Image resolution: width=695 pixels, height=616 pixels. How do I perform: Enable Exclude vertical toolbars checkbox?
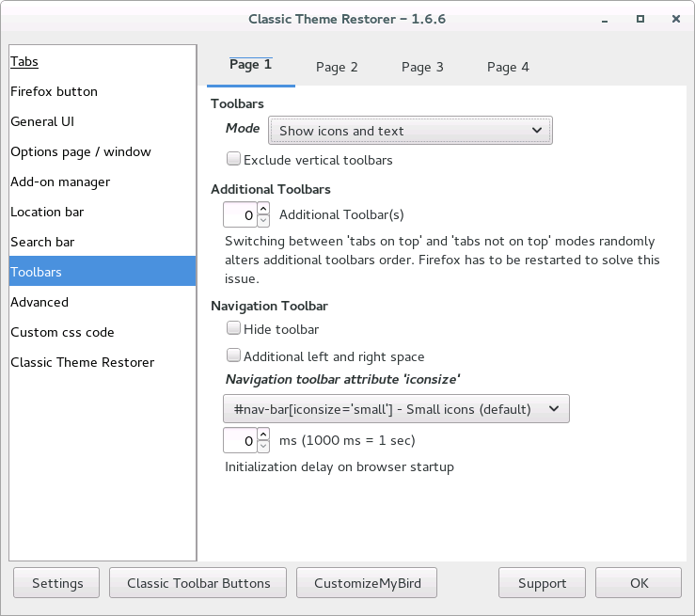(x=233, y=159)
